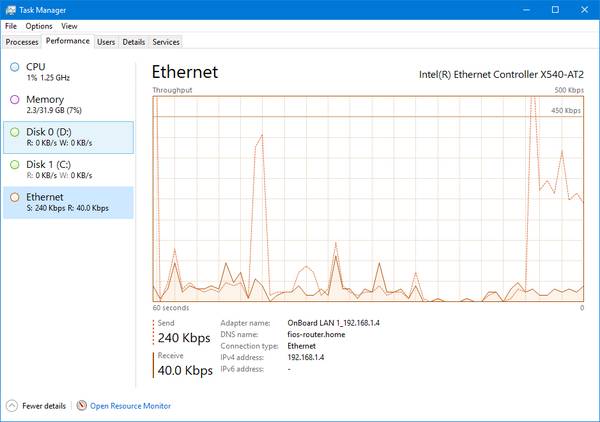Select the CPU circle icon in sidebar

14,66
